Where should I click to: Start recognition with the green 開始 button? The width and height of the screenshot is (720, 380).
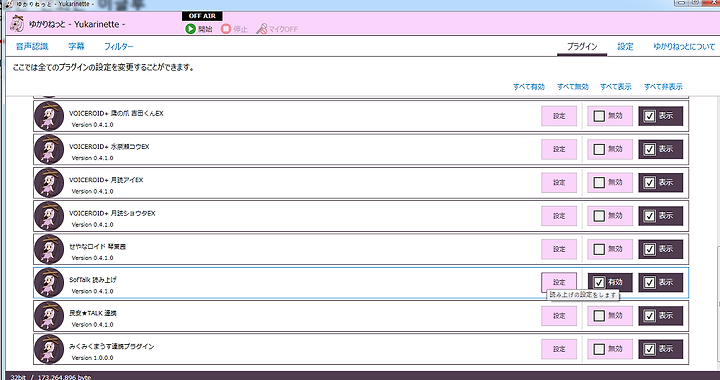[x=199, y=29]
